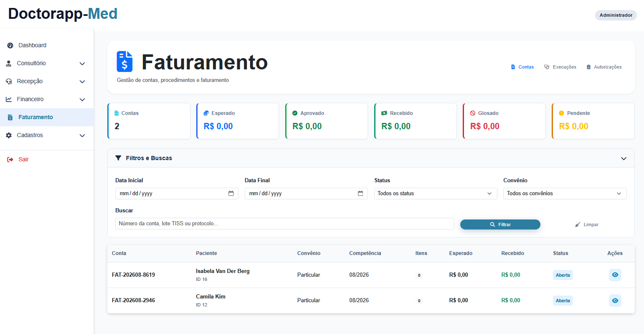Click the Buscar account number input field
This screenshot has width=644, height=334.
(x=285, y=224)
